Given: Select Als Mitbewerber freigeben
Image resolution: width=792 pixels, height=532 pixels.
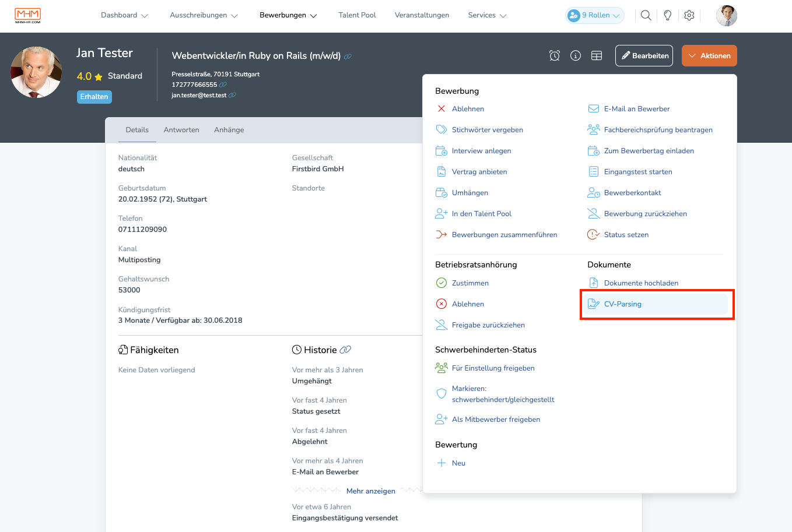Looking at the screenshot, I should (488, 420).
